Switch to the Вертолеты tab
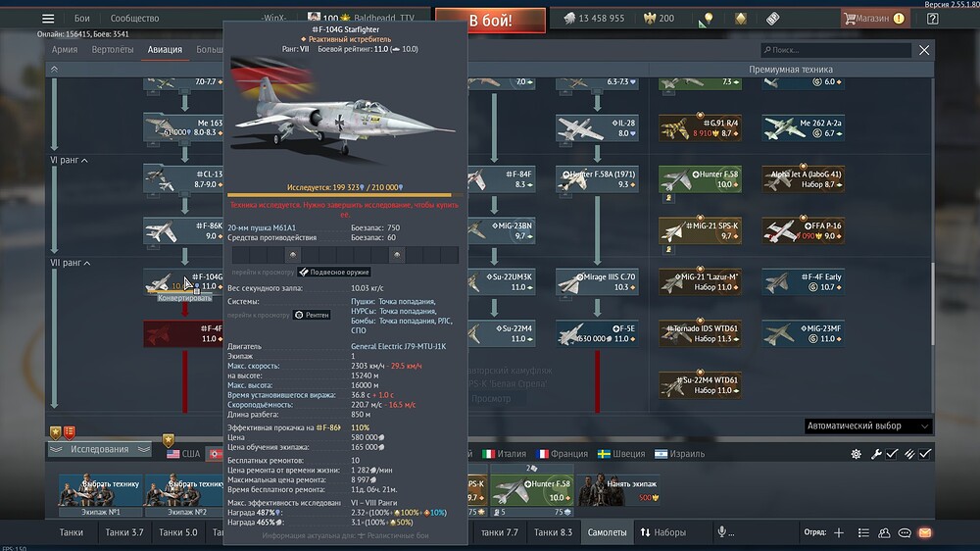 113,49
